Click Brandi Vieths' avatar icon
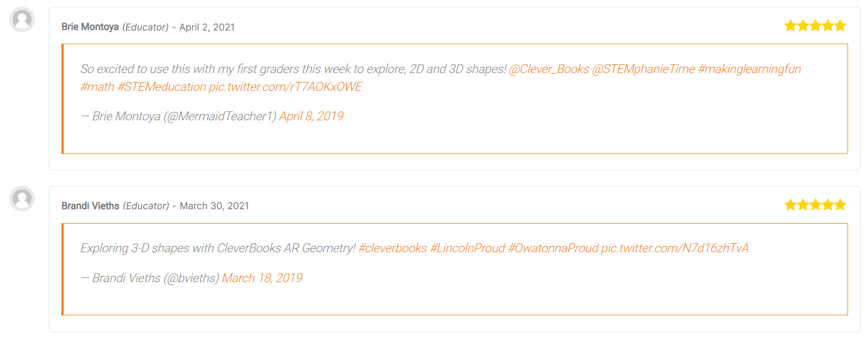 coord(22,199)
